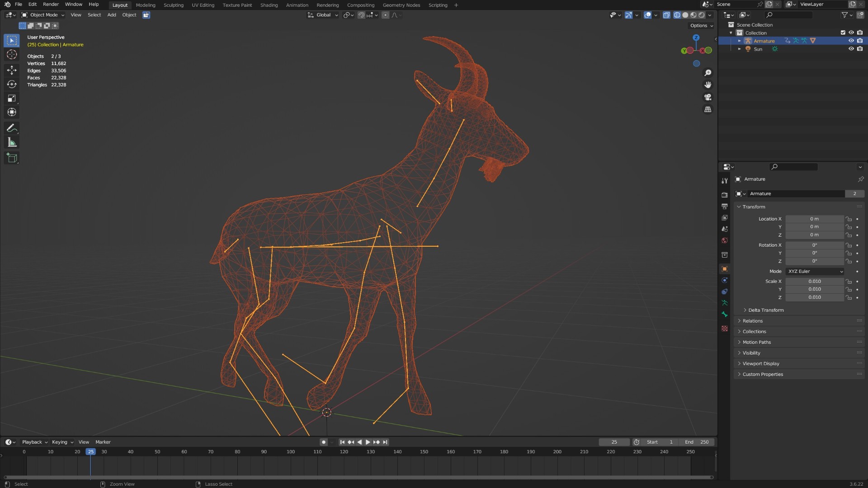Open the Render menu
The image size is (868, 488).
[x=51, y=5]
